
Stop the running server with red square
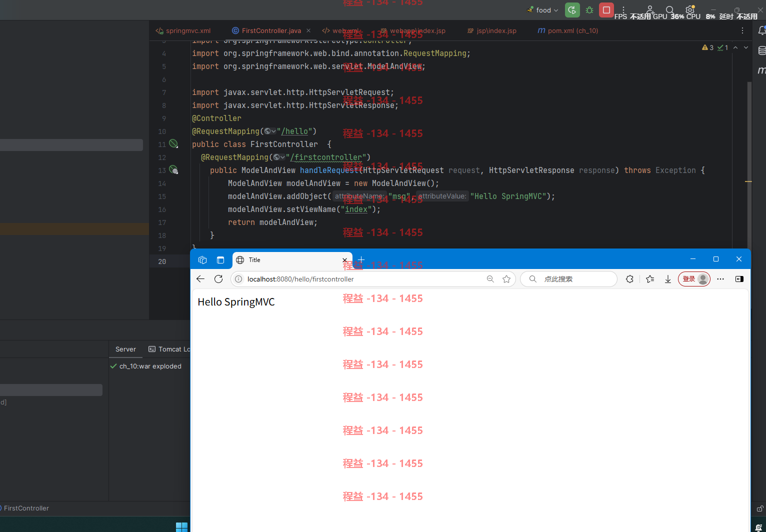[x=606, y=10]
